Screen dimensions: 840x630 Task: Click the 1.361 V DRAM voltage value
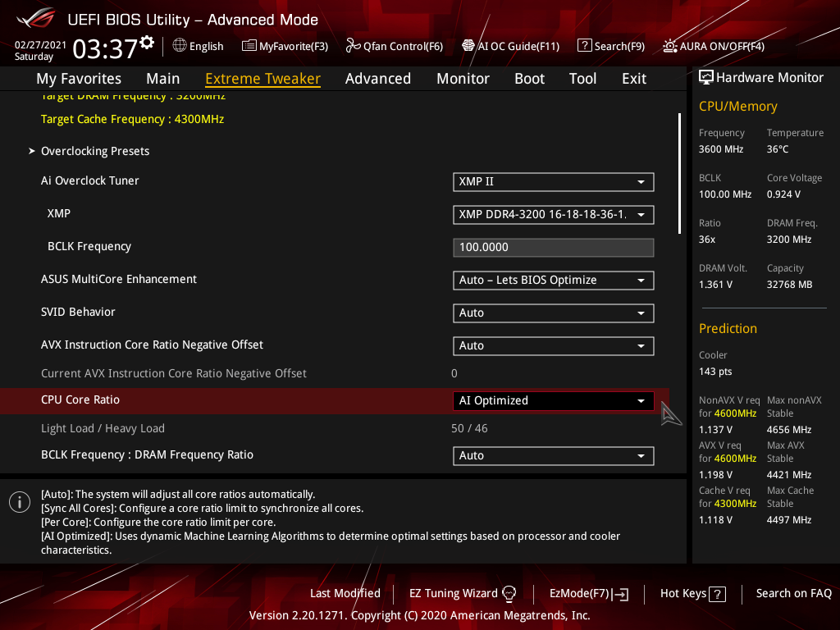[x=715, y=285]
